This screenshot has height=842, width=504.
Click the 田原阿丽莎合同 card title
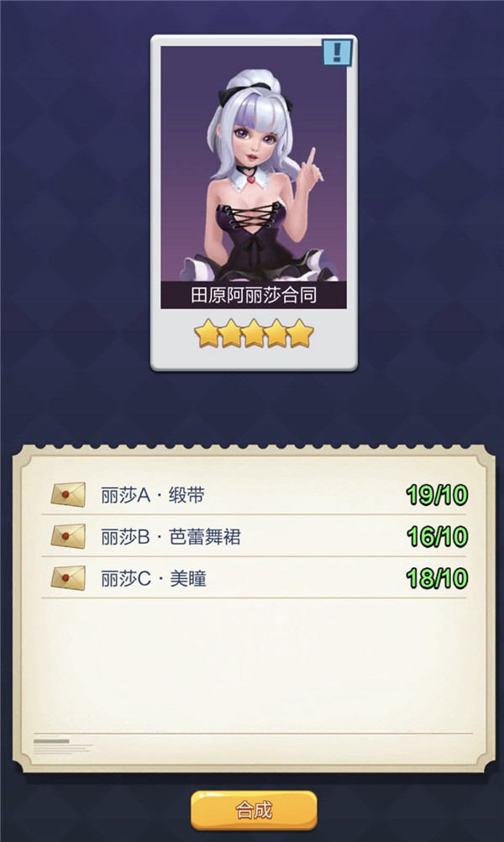[254, 295]
